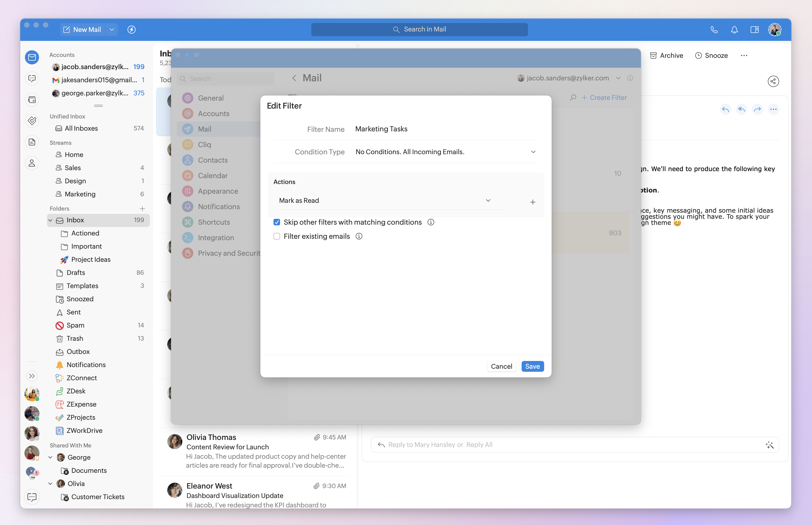Viewport: 812px width, 525px height.
Task: Click the info icon beside Filter existing emails
Action: click(359, 236)
